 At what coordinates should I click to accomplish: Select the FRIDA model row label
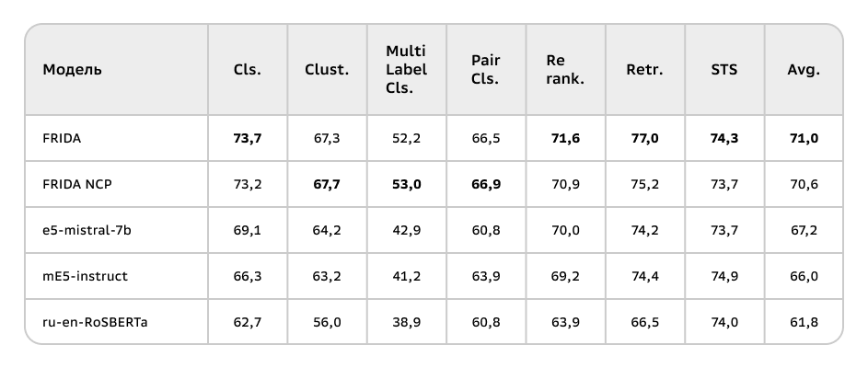point(63,138)
